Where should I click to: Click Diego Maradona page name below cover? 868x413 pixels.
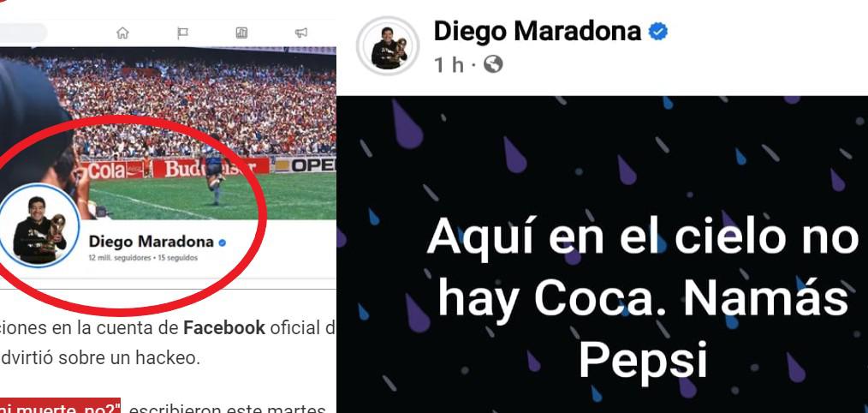pyautogui.click(x=152, y=242)
